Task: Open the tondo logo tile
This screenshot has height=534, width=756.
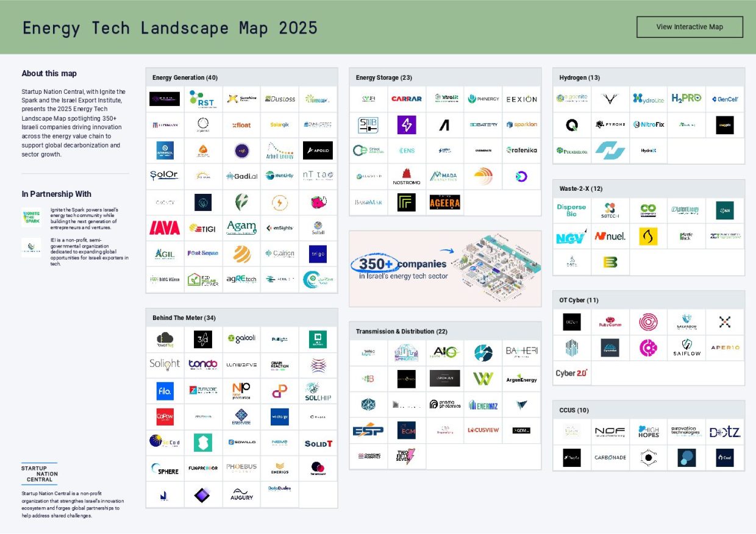Action: [203, 364]
